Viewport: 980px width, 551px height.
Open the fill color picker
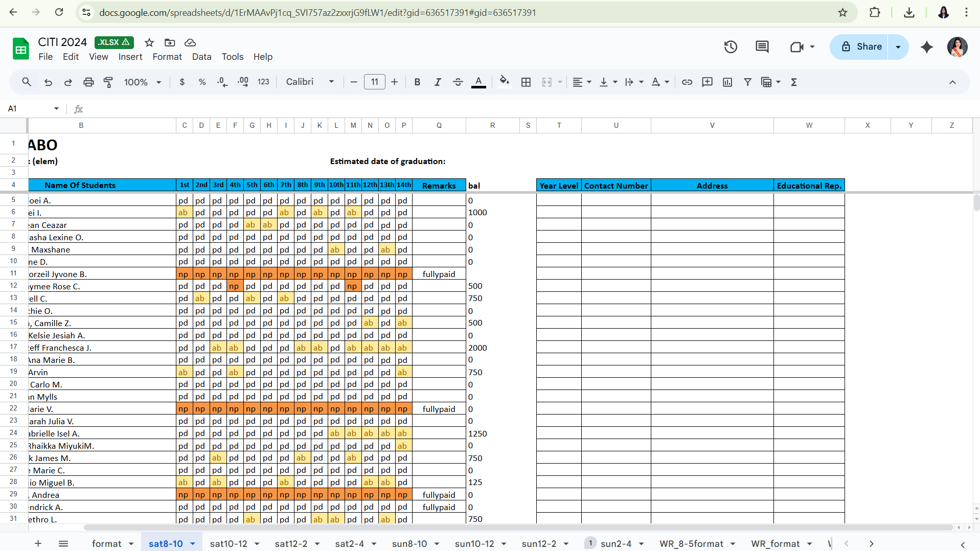pos(504,82)
